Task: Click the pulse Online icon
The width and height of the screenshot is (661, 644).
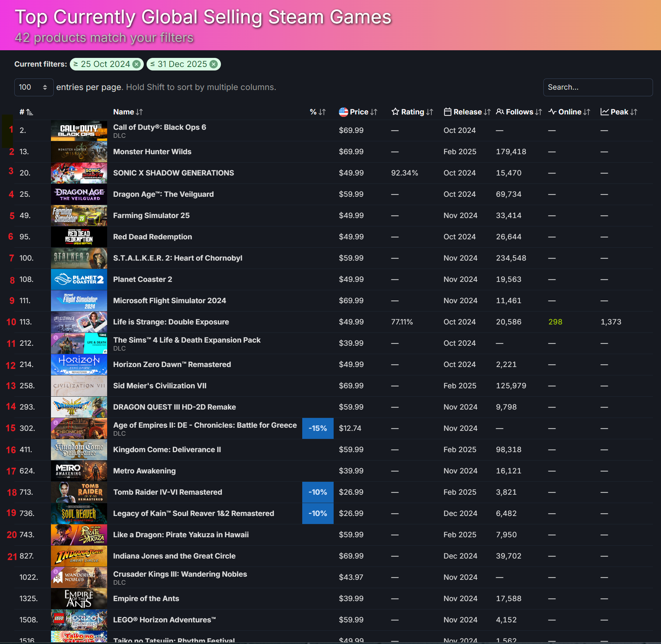Action: click(x=552, y=112)
